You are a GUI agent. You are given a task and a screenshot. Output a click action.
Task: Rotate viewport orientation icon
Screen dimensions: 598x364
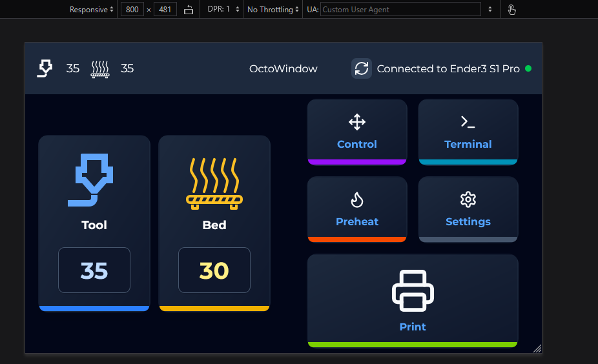pyautogui.click(x=189, y=10)
